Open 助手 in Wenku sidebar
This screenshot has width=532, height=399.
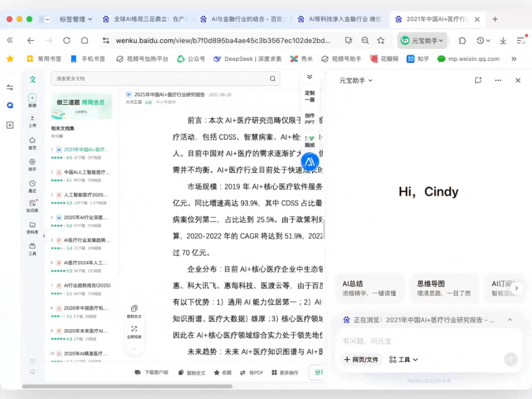click(x=32, y=165)
